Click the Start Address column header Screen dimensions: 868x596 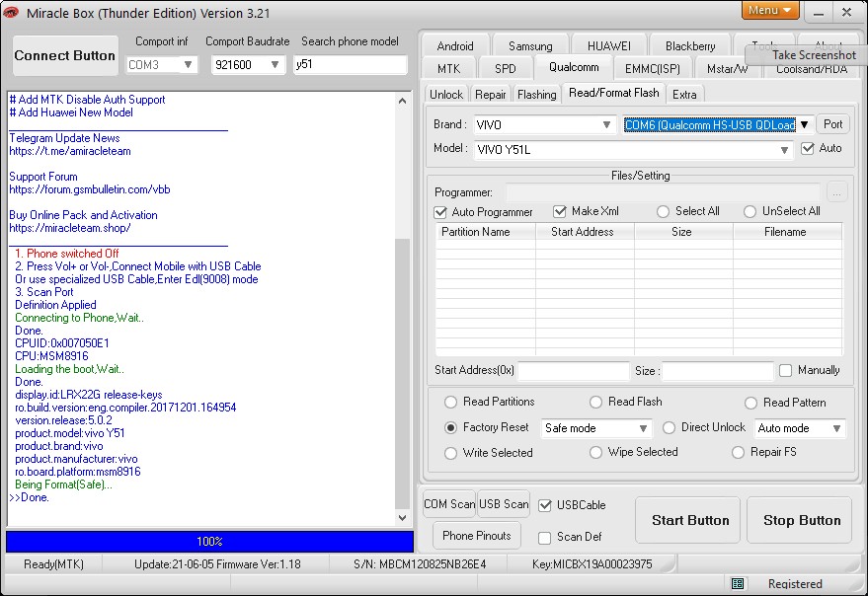click(585, 232)
